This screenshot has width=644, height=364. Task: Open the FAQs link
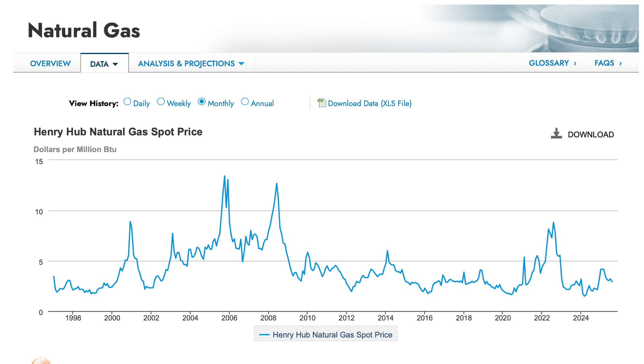604,63
